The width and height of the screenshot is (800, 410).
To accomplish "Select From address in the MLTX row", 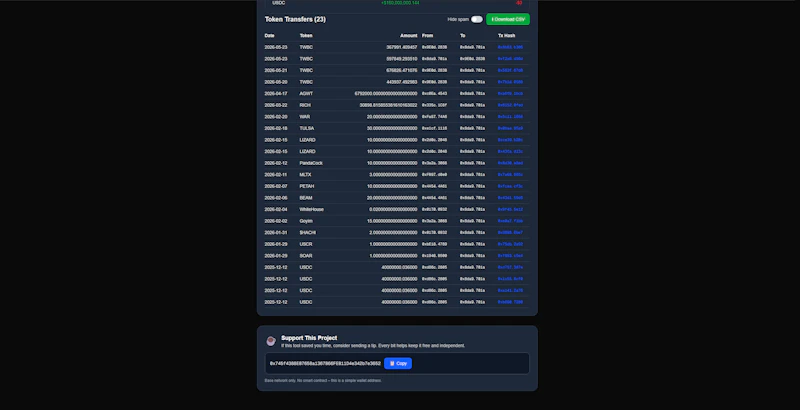I will 434,175.
